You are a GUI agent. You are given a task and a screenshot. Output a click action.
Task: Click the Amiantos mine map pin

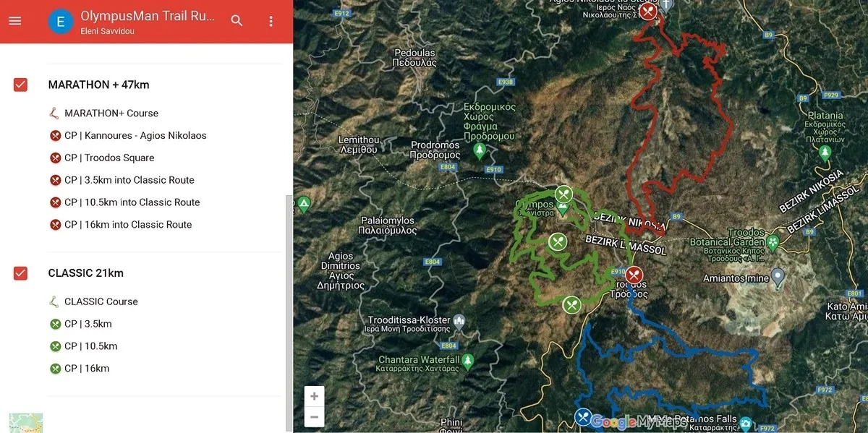click(778, 276)
